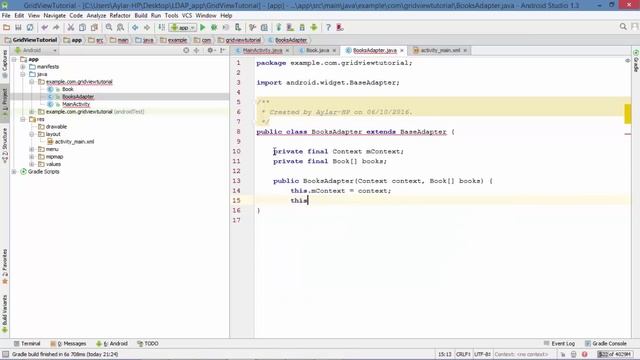The height and width of the screenshot is (360, 640).
Task: Click the UTF-8 encoding selector
Action: (x=482, y=354)
